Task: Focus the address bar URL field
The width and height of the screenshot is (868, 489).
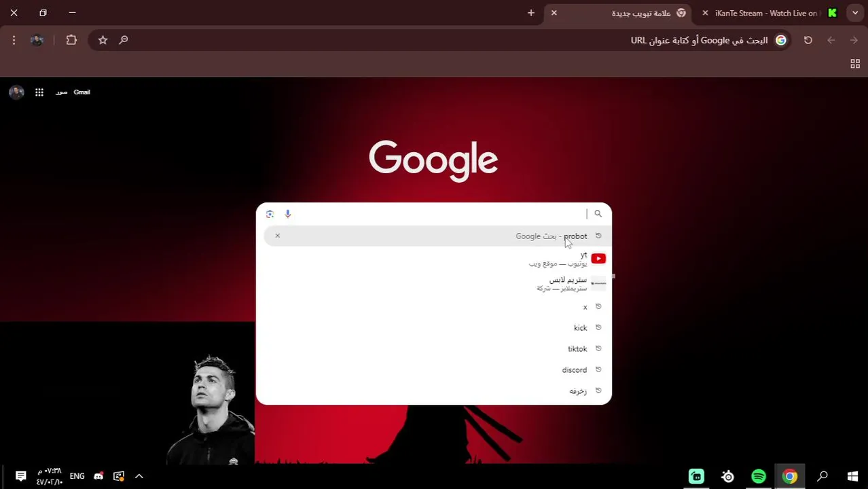Action: [x=440, y=40]
